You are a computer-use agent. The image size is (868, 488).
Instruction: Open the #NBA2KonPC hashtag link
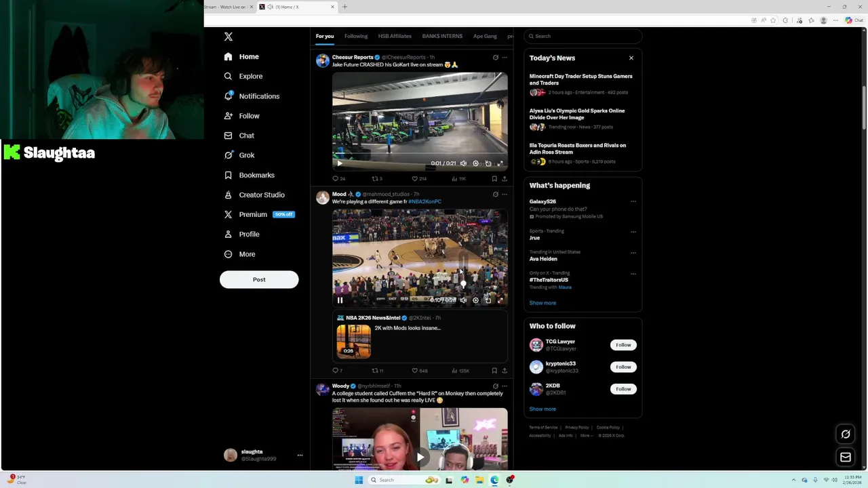(425, 201)
